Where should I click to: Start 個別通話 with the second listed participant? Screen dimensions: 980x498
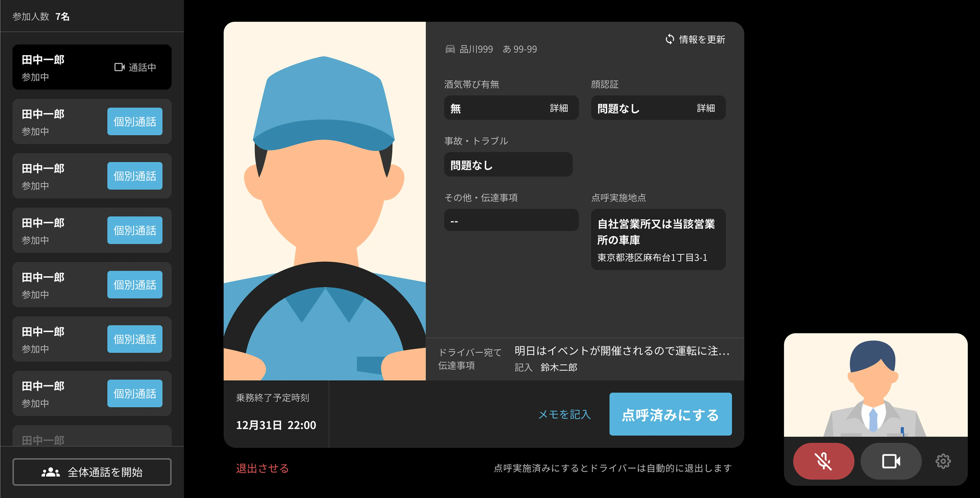[x=135, y=121]
